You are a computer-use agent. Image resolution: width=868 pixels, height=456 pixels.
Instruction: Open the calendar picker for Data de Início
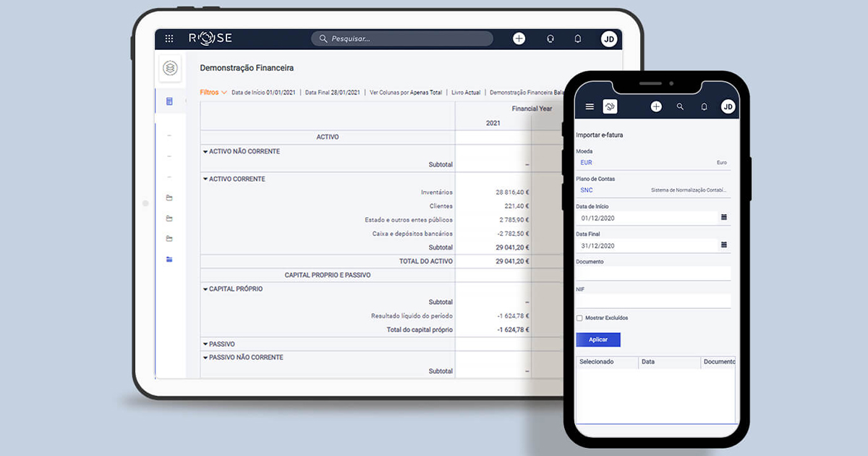point(723,218)
